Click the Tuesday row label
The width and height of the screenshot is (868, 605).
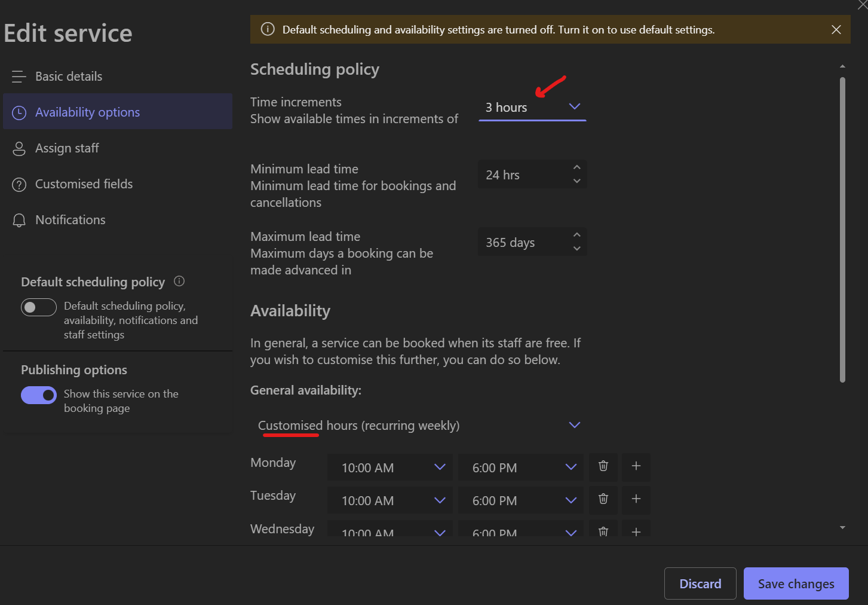(x=273, y=496)
